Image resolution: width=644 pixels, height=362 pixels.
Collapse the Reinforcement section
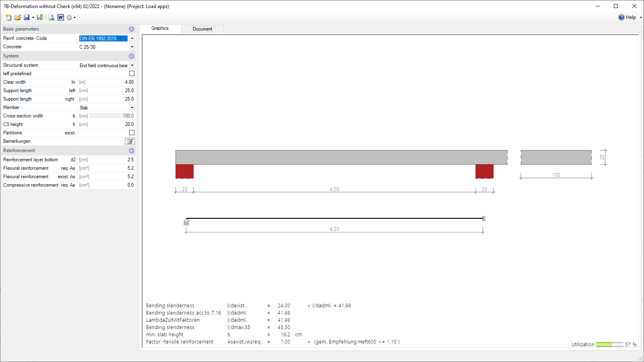[x=131, y=150]
